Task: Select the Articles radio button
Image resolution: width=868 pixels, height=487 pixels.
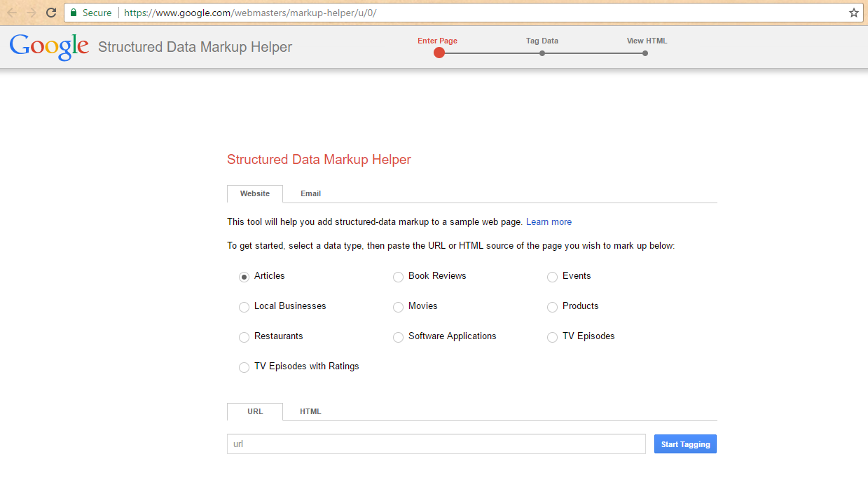Action: click(244, 277)
